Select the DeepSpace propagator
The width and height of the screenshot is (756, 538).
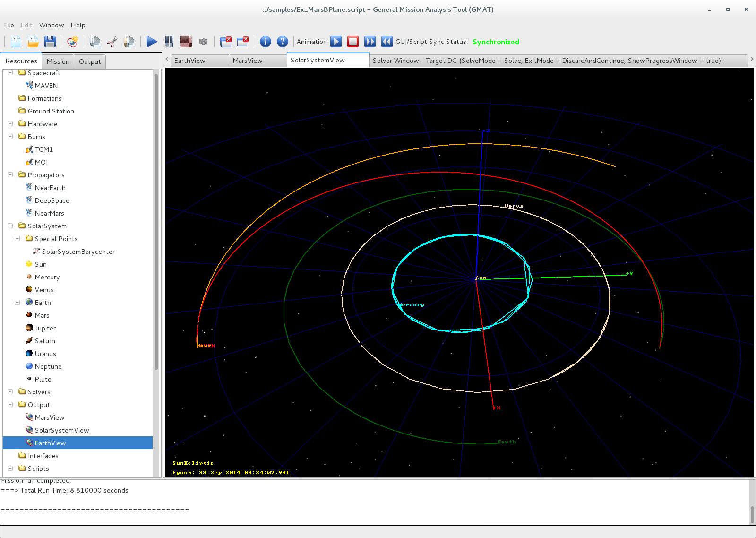pyautogui.click(x=52, y=200)
